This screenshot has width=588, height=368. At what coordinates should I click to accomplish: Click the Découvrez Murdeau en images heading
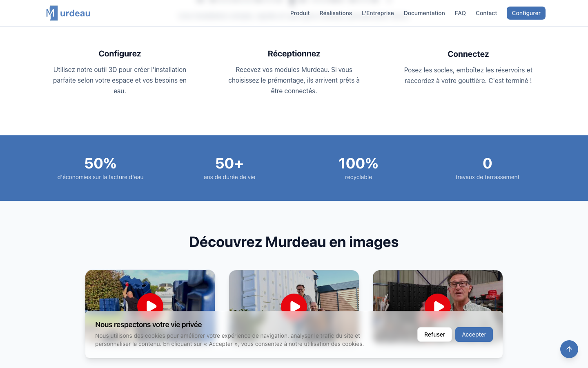tap(294, 242)
